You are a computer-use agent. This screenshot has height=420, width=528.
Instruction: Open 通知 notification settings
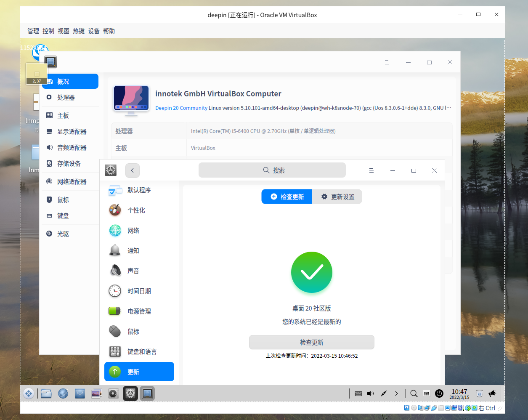[133, 250]
